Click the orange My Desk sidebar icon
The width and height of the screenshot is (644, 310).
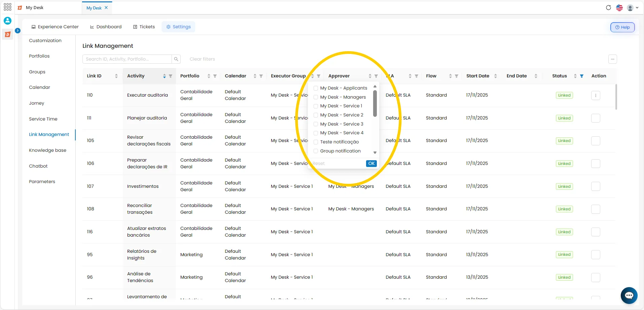coord(7,34)
